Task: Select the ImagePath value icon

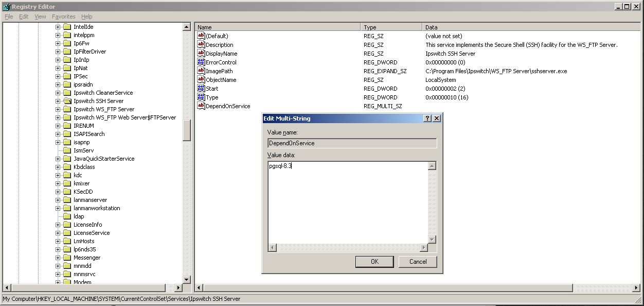Action: pyautogui.click(x=201, y=71)
